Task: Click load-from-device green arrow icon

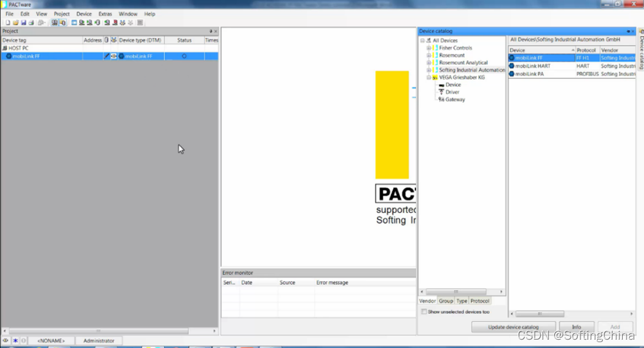Action: [89, 22]
